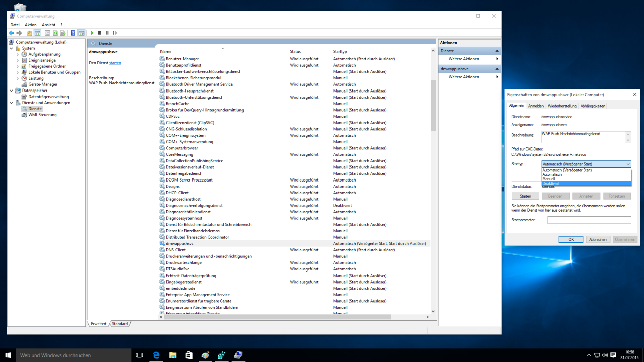Open the Windows Start menu

8,355
